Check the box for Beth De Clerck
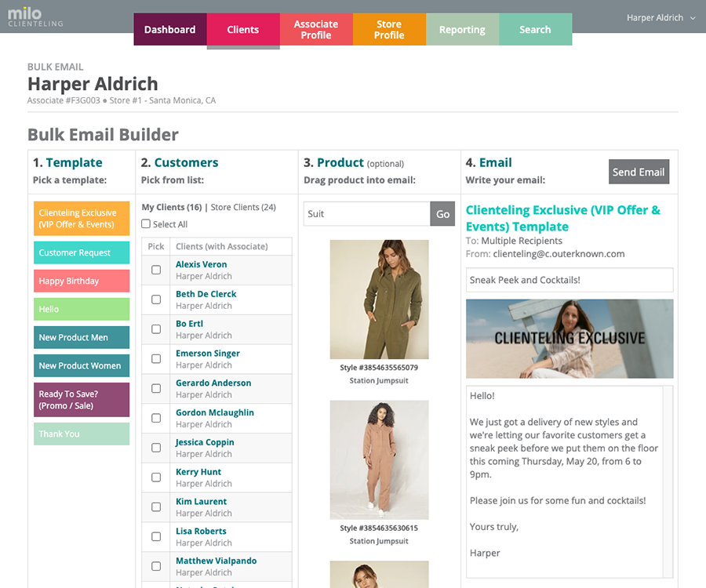Image resolution: width=706 pixels, height=588 pixels. [x=156, y=299]
